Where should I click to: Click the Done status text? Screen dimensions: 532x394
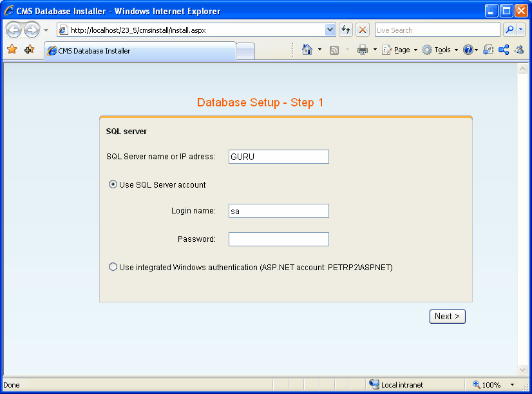click(12, 385)
